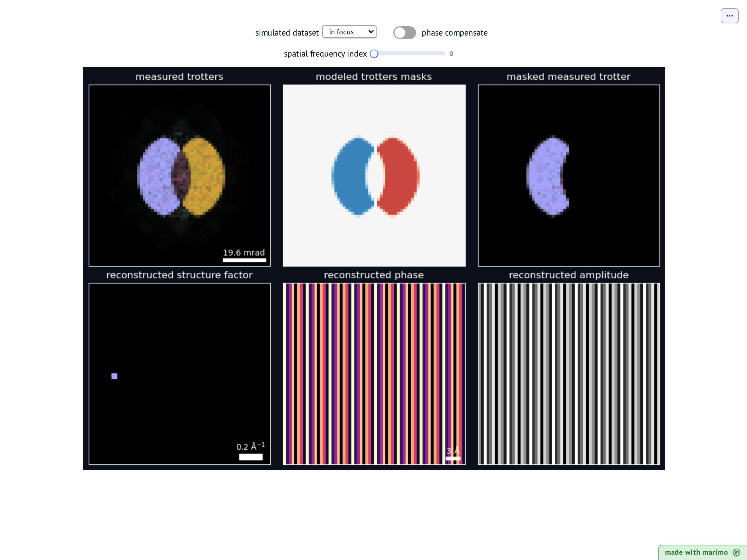
Task: Click the masked measured trotter plot
Action: coord(569,176)
